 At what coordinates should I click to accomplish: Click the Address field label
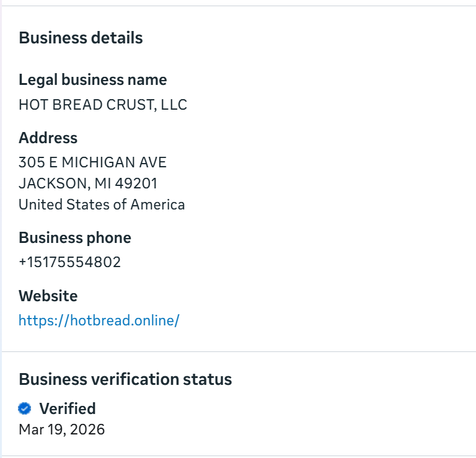[48, 138]
